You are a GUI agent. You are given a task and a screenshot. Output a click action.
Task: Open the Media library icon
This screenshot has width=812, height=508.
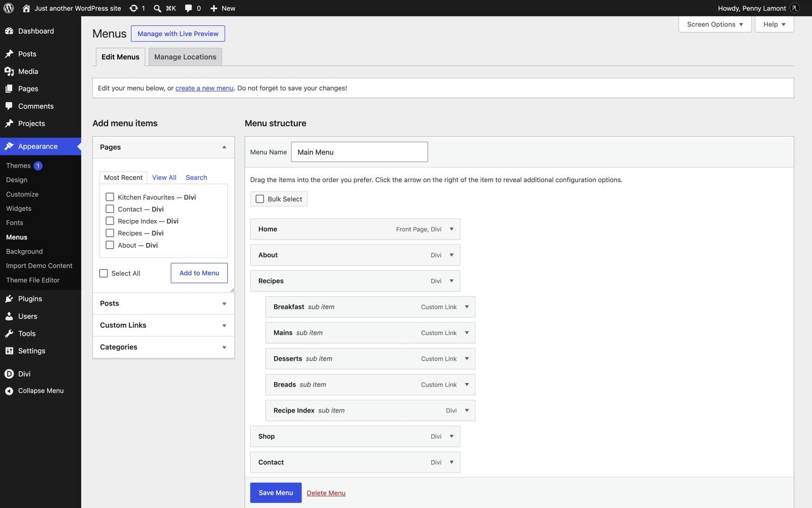[x=9, y=71]
